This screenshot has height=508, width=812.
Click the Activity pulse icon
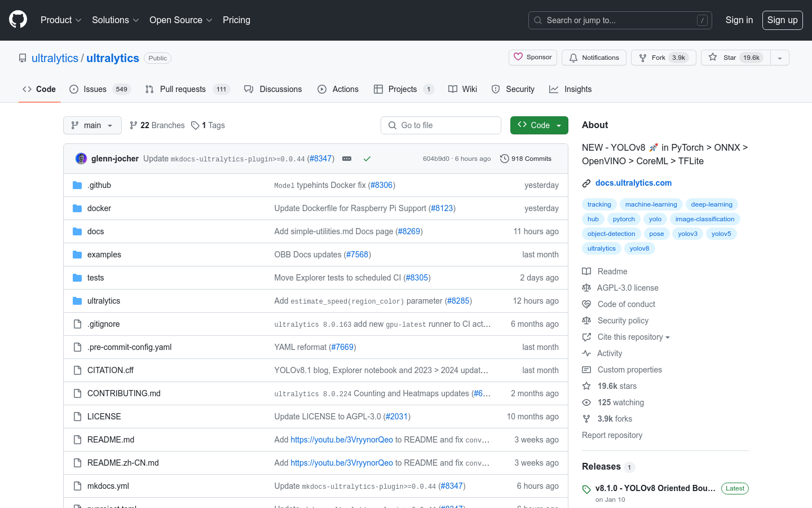tap(586, 353)
